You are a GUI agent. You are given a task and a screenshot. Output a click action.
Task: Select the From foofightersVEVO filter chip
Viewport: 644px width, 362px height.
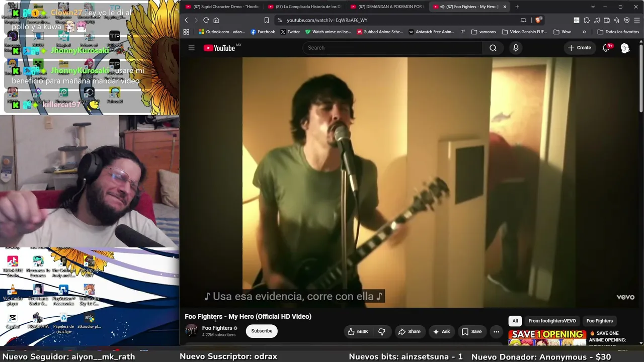552,321
